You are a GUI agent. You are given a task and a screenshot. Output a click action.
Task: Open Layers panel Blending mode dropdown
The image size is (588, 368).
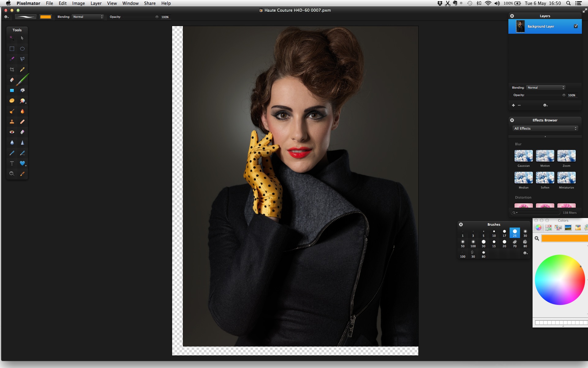coord(545,88)
